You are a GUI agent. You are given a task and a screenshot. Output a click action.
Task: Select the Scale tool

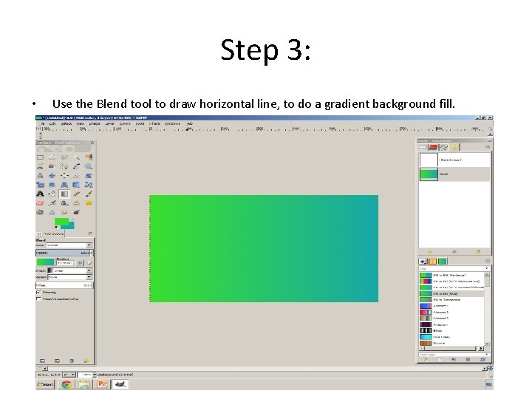pos(40,185)
